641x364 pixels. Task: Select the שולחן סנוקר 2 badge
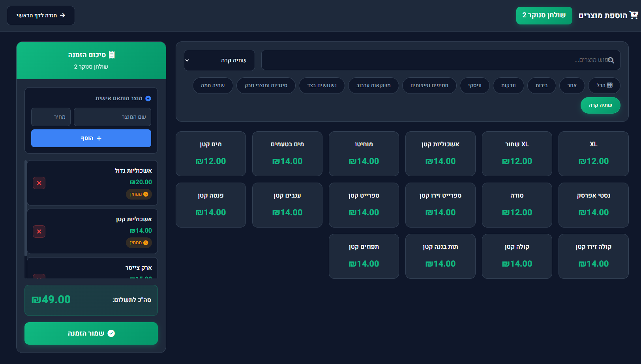click(544, 15)
